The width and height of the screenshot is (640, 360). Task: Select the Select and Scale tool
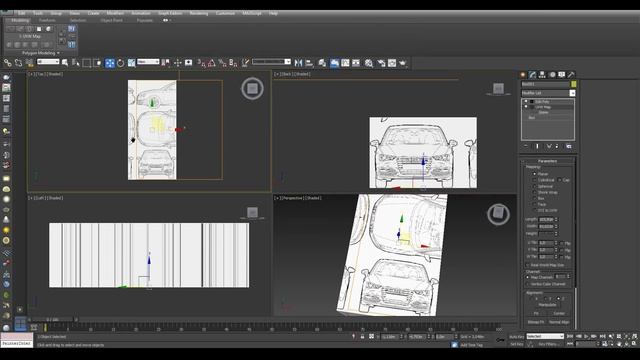[x=131, y=63]
